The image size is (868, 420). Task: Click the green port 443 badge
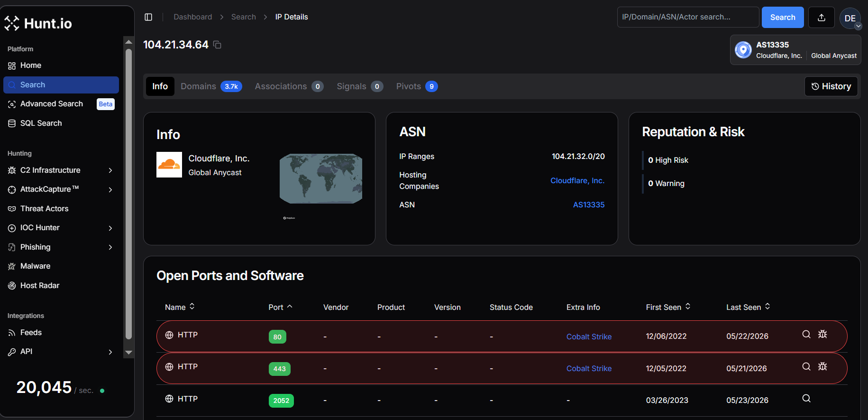click(x=280, y=369)
